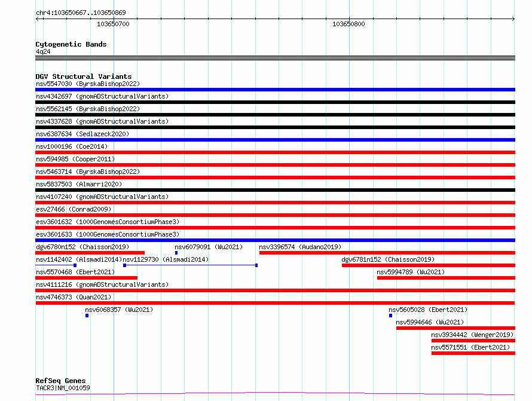Select the blue nsv5547030 variant bar
532x401 pixels.
275,90
